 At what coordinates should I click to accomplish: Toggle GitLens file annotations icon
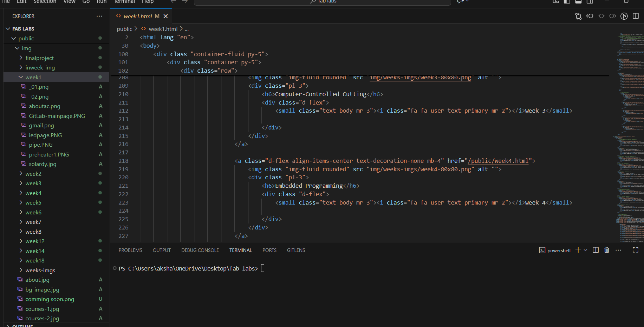tap(624, 16)
